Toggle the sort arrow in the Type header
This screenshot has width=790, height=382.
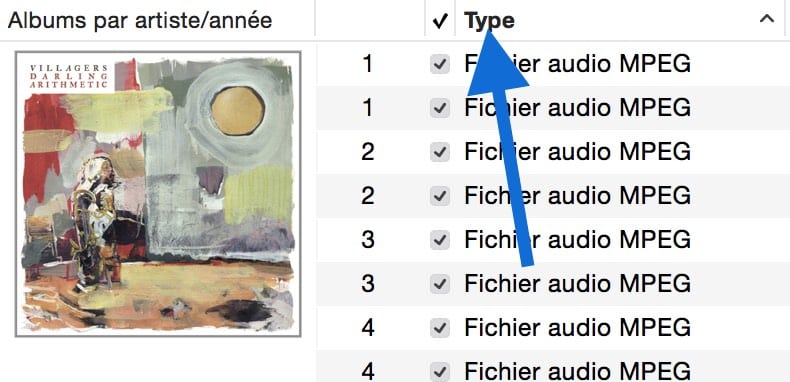(x=767, y=19)
